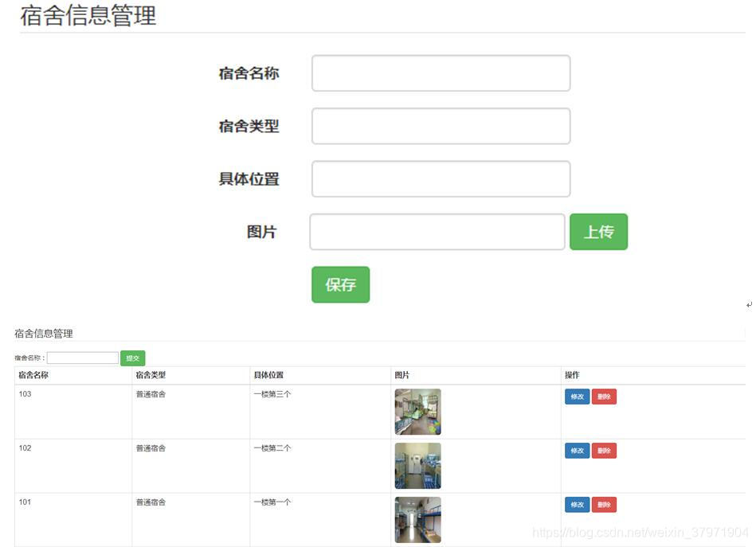Click the dorm name search input box
This screenshot has height=547, width=756.
pyautogui.click(x=83, y=358)
